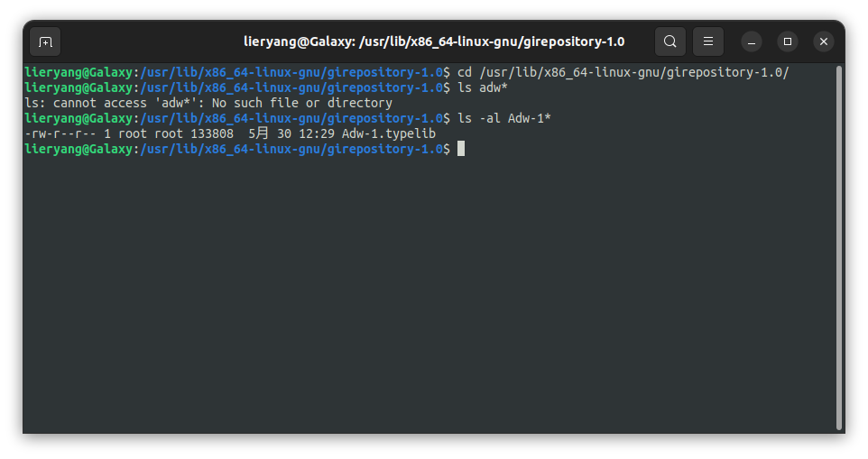
Task: Minimize the terminal window
Action: (x=752, y=42)
